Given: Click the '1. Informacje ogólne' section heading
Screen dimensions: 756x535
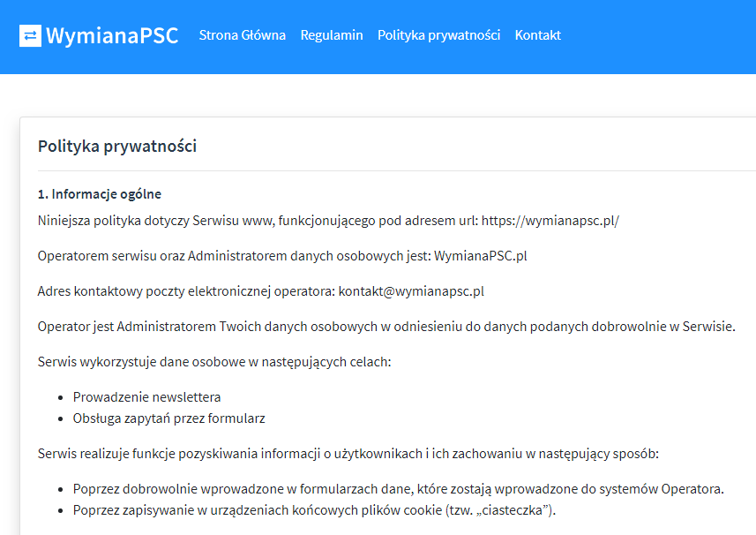Looking at the screenshot, I should [100, 194].
